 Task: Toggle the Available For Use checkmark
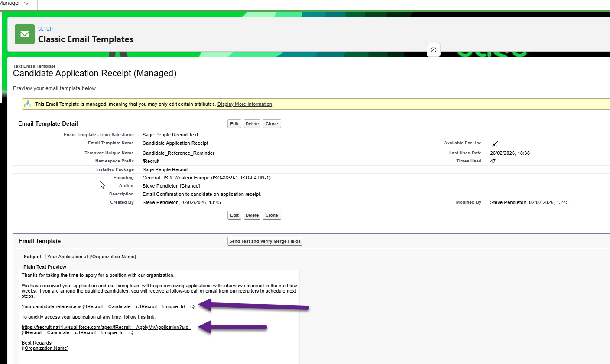coord(495,143)
